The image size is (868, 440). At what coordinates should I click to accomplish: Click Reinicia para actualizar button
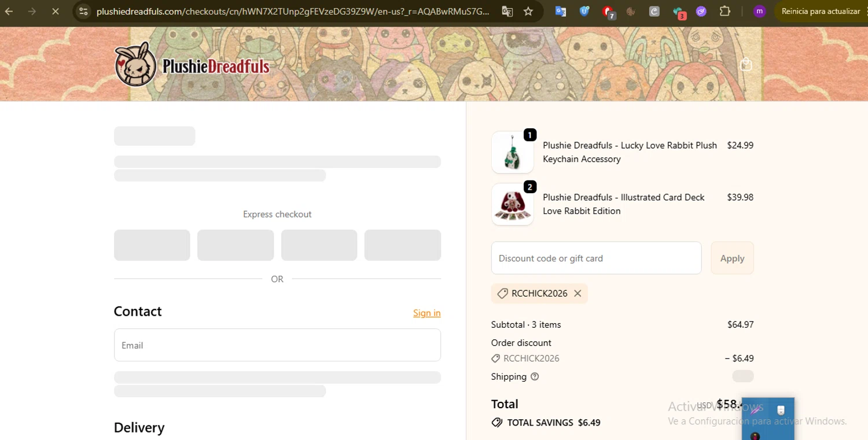821,11
